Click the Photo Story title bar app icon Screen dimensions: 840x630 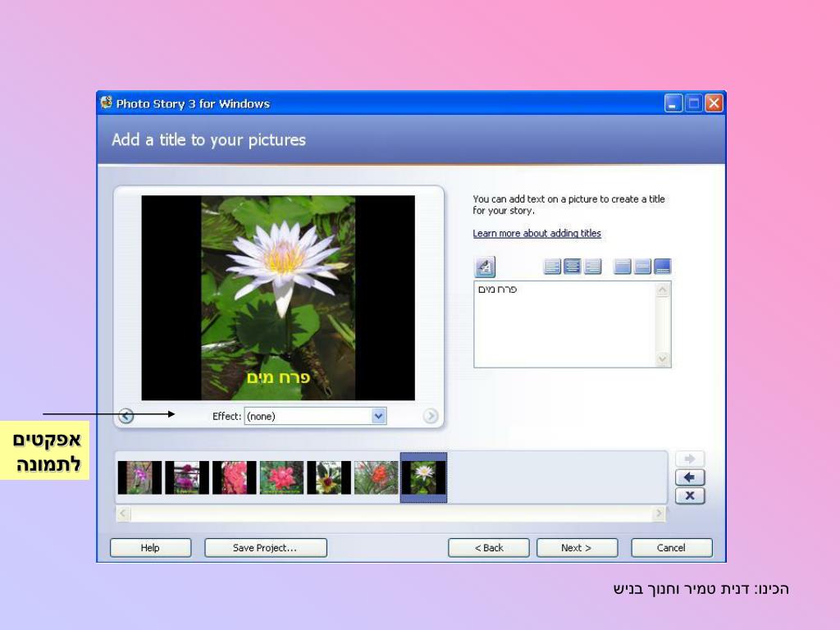point(107,103)
